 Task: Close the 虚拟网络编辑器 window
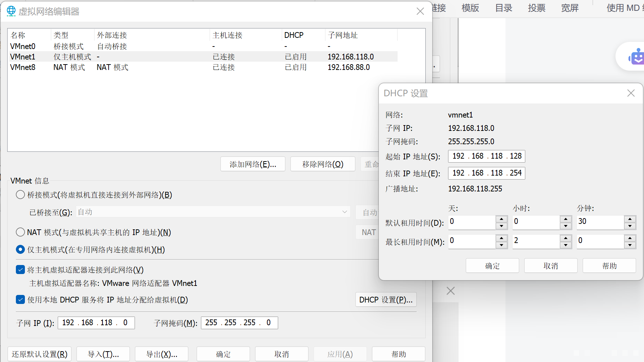[420, 12]
